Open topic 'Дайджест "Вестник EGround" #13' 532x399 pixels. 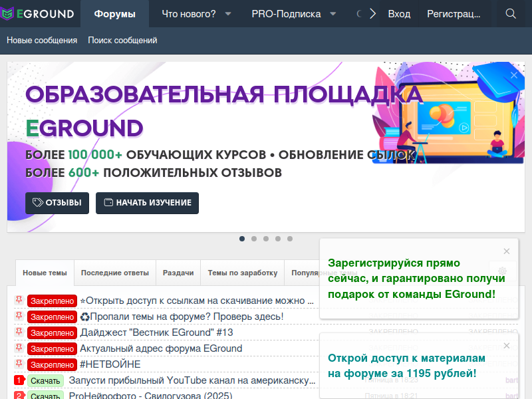[156, 332]
